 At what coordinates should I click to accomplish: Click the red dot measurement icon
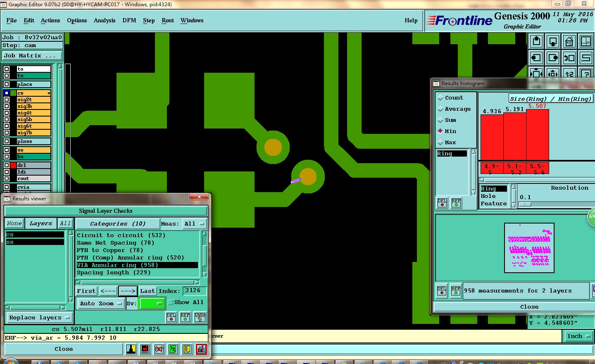tap(145, 349)
